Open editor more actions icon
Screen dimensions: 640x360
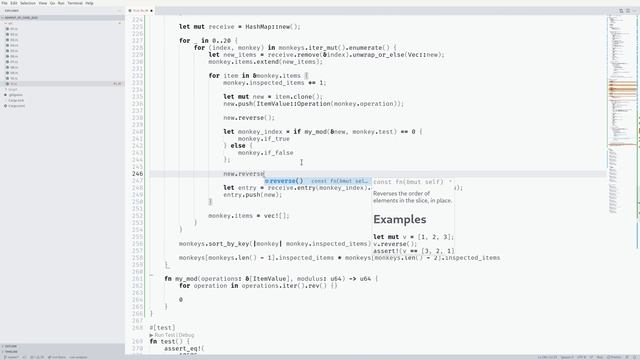point(634,11)
